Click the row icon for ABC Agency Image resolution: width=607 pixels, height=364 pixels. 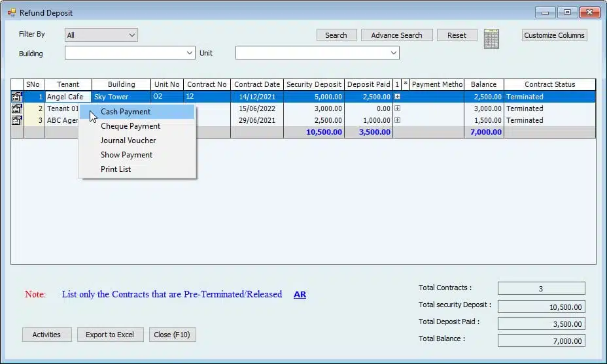coord(17,120)
